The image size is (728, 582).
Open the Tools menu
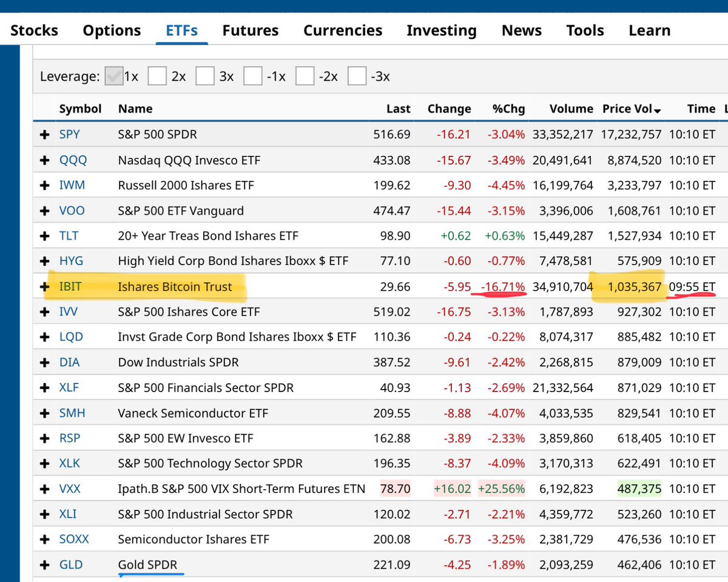pos(585,30)
